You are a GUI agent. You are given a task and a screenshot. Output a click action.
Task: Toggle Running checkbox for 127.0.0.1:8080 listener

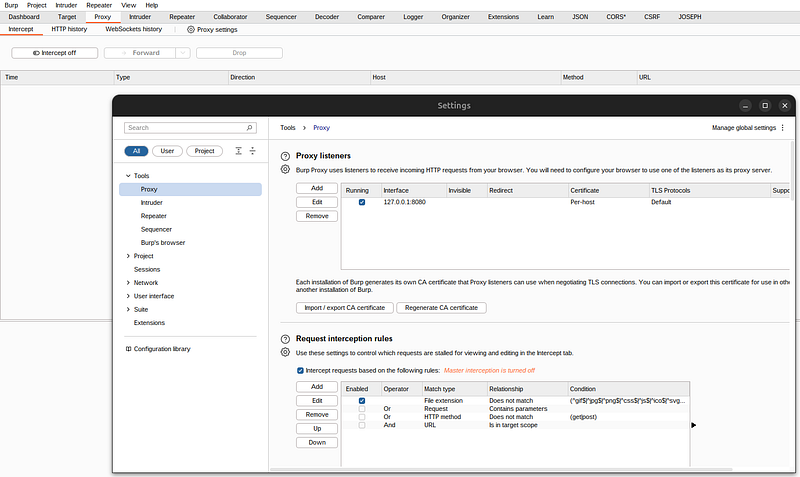click(362, 202)
